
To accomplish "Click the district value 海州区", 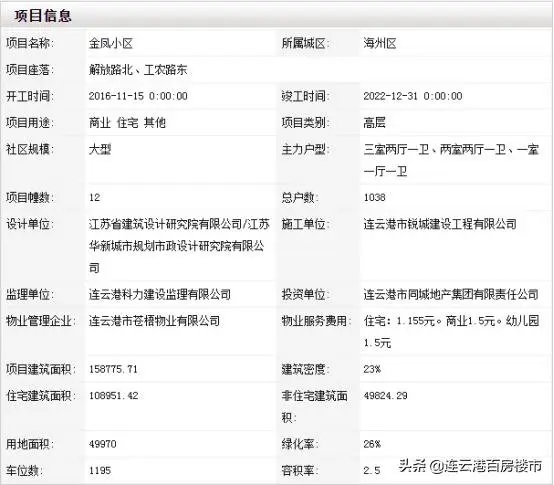I will [x=380, y=43].
